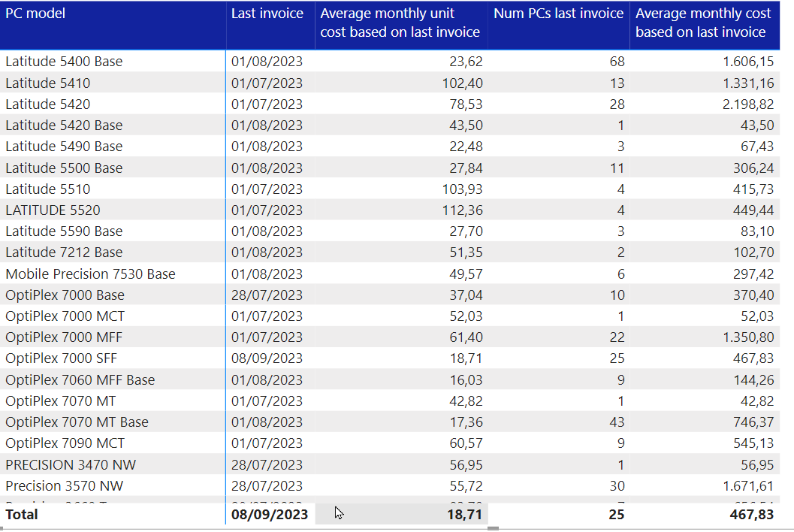
Task: Click the Latitude 5420 Base model name
Action: pos(65,125)
